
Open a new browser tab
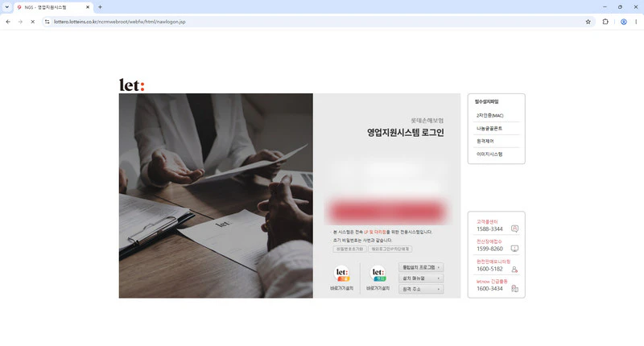click(x=100, y=7)
